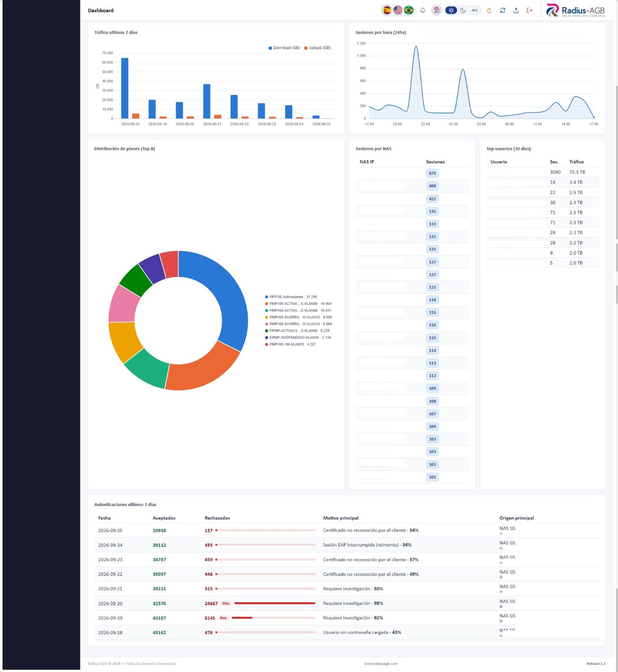The height and width of the screenshot is (672, 618).
Task: Toggle Download (GB) legend series
Action: point(284,48)
